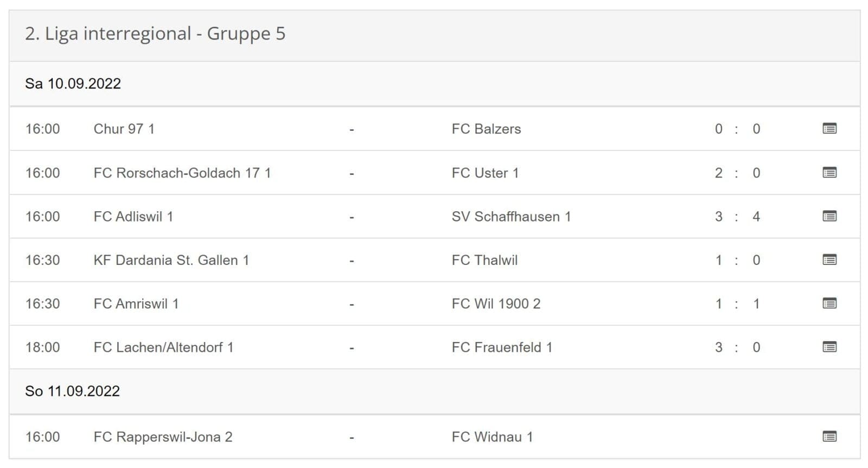Click details icon for SV Schaffhausen match
The height and width of the screenshot is (468, 868).
click(x=829, y=216)
